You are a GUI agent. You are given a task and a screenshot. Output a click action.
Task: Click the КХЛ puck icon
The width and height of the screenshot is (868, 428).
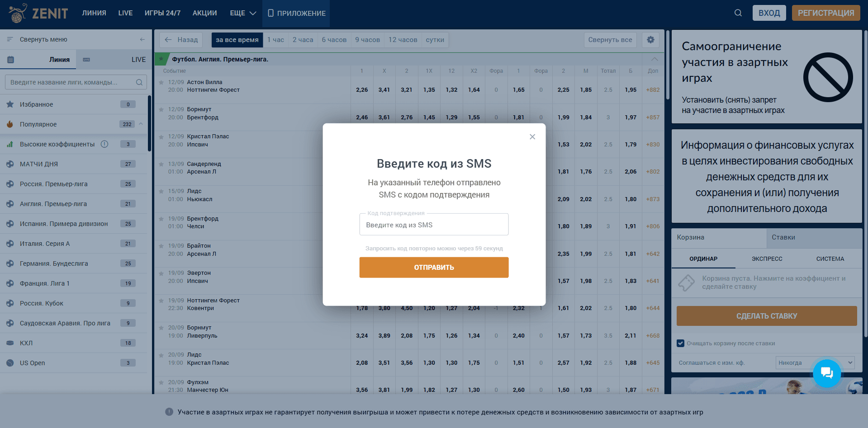click(x=10, y=343)
